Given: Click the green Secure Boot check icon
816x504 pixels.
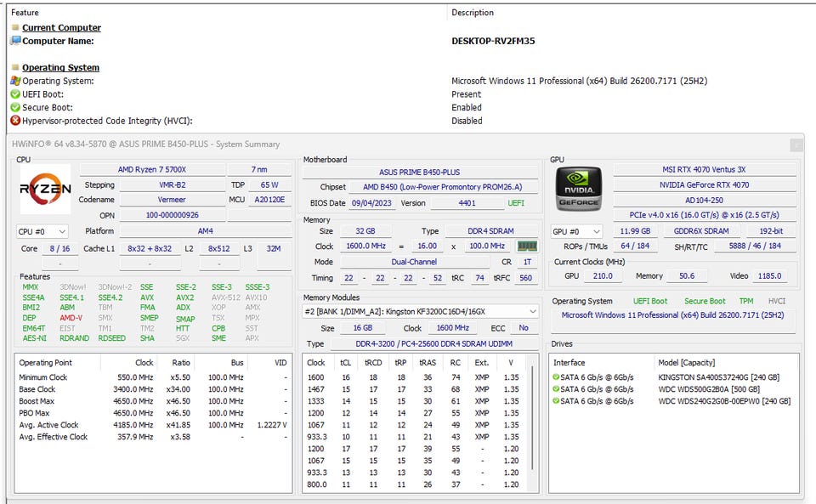Looking at the screenshot, I should [x=15, y=108].
